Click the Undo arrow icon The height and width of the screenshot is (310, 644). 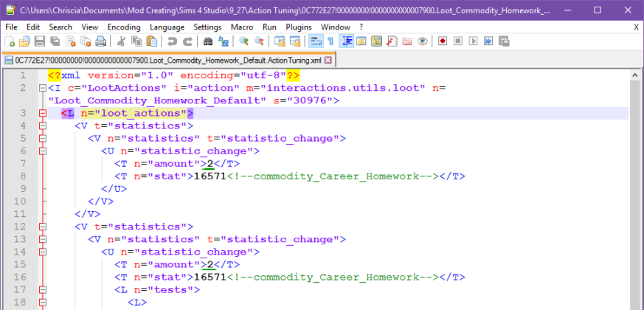tap(172, 41)
